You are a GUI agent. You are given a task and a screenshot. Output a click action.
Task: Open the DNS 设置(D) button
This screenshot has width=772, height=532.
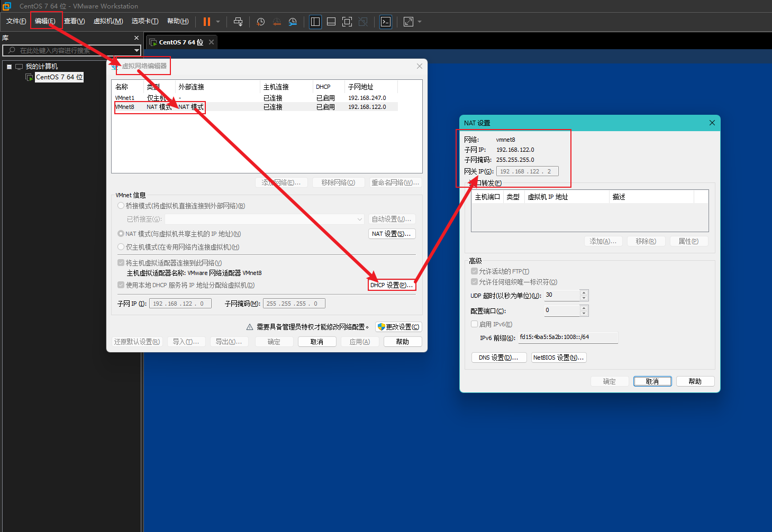coord(499,357)
